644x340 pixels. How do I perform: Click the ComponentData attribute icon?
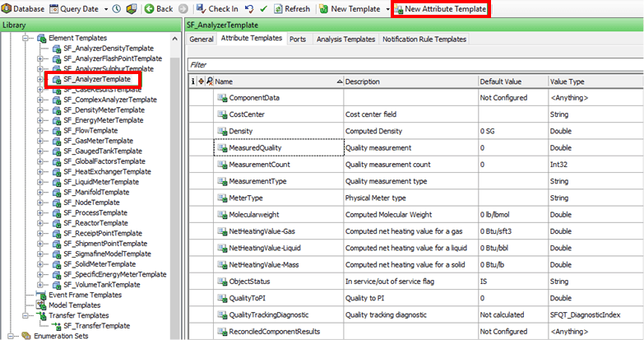pyautogui.click(x=222, y=98)
